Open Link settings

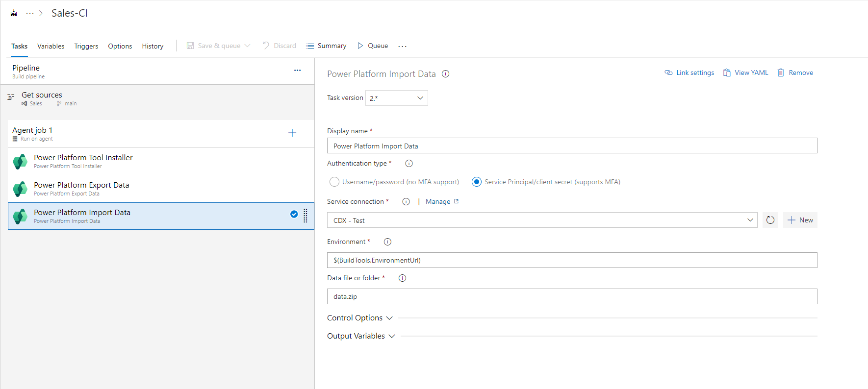click(689, 73)
